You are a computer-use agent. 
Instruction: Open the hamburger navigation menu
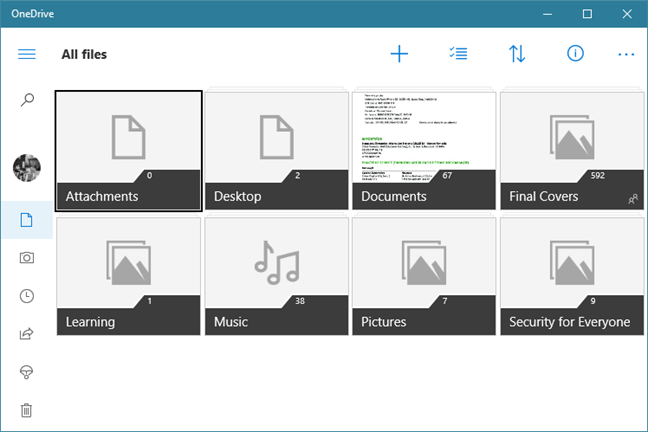point(27,54)
